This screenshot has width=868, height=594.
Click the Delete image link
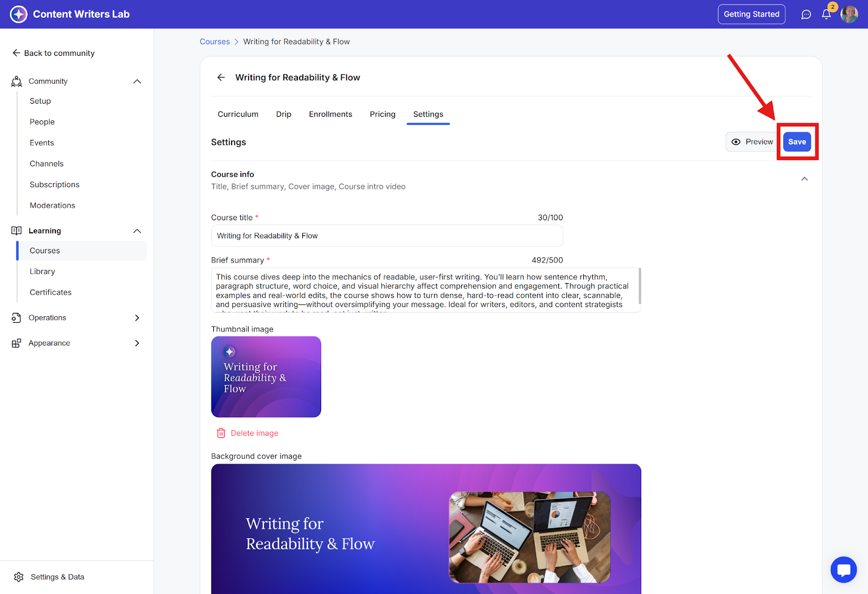point(247,433)
